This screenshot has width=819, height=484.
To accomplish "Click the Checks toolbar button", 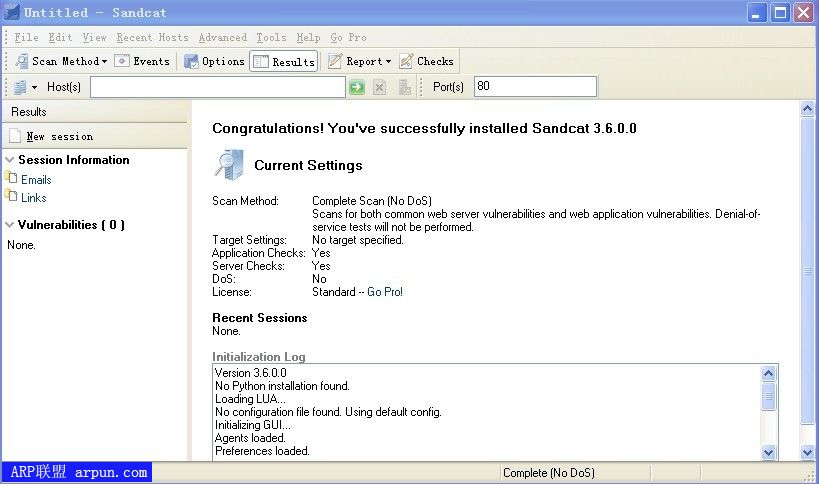I will (427, 61).
